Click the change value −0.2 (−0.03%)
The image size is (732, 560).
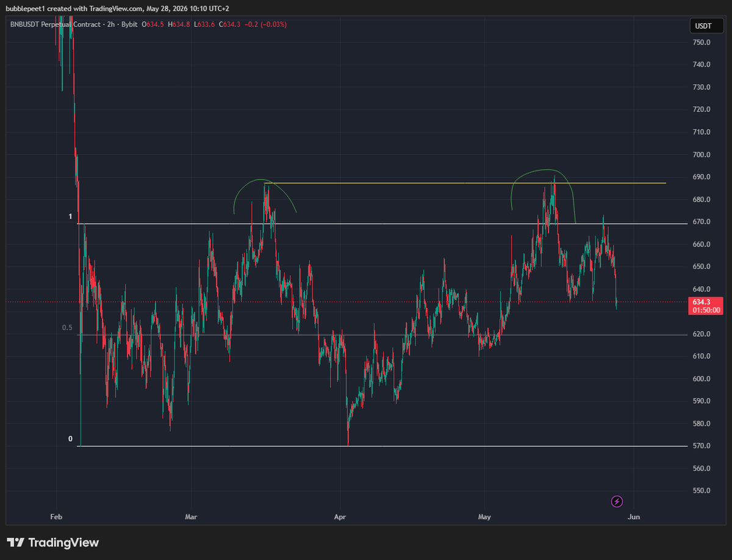[x=266, y=24]
